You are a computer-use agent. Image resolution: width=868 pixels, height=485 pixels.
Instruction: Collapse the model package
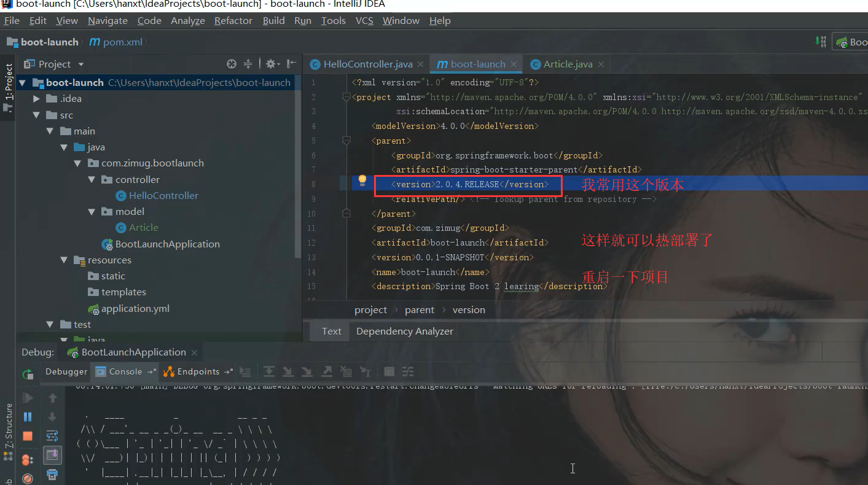92,211
